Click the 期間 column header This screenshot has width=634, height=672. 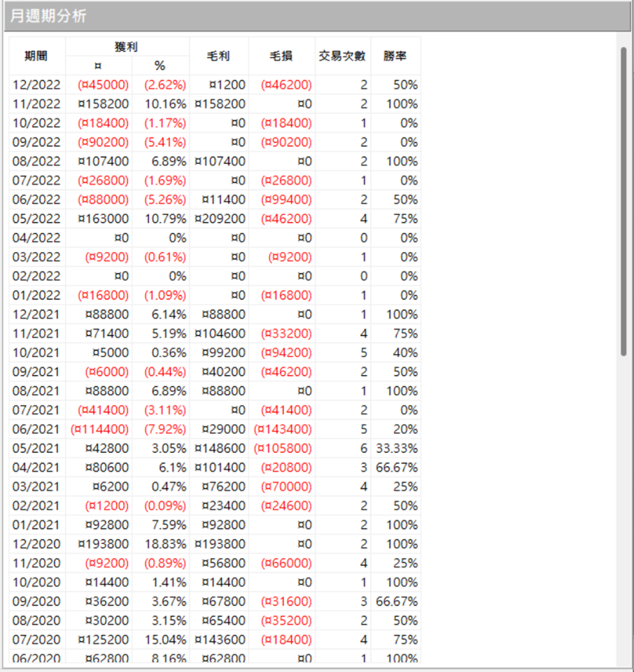(x=37, y=56)
